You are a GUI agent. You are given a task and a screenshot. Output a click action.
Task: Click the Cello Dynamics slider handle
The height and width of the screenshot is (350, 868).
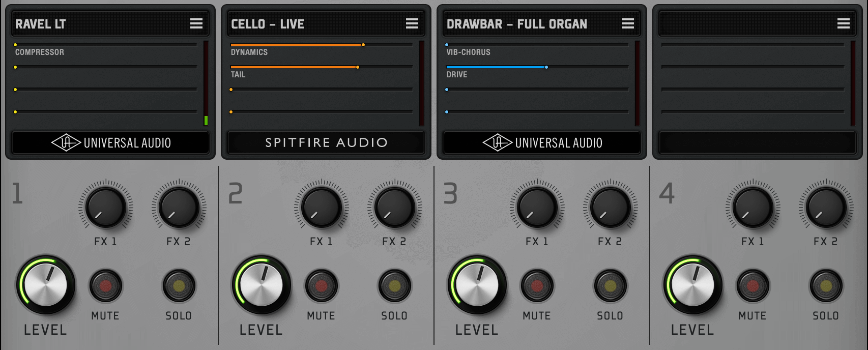point(363,45)
